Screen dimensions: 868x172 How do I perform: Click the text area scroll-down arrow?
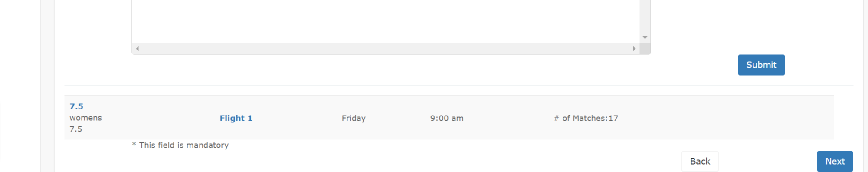coord(645,37)
